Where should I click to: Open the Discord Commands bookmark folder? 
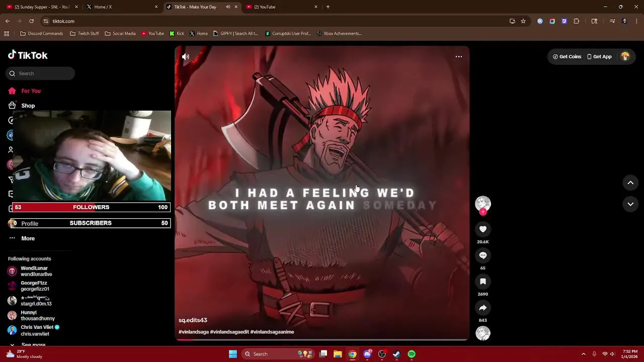(42, 34)
